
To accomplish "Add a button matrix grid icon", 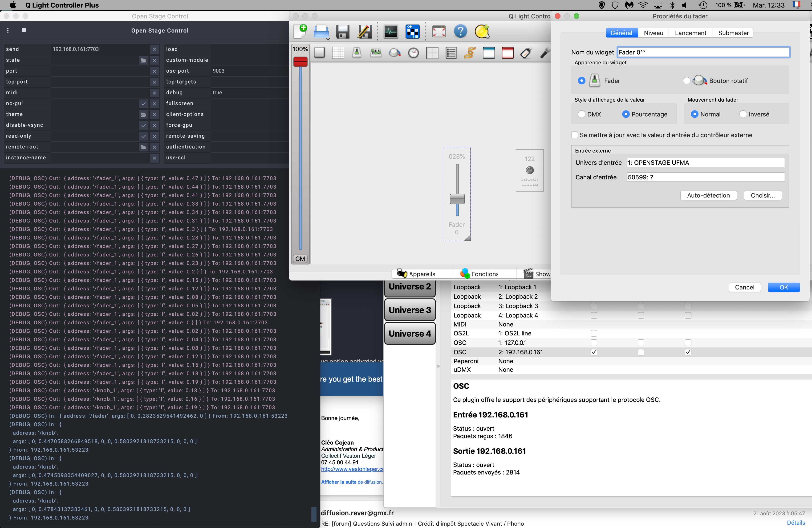I will coord(338,53).
